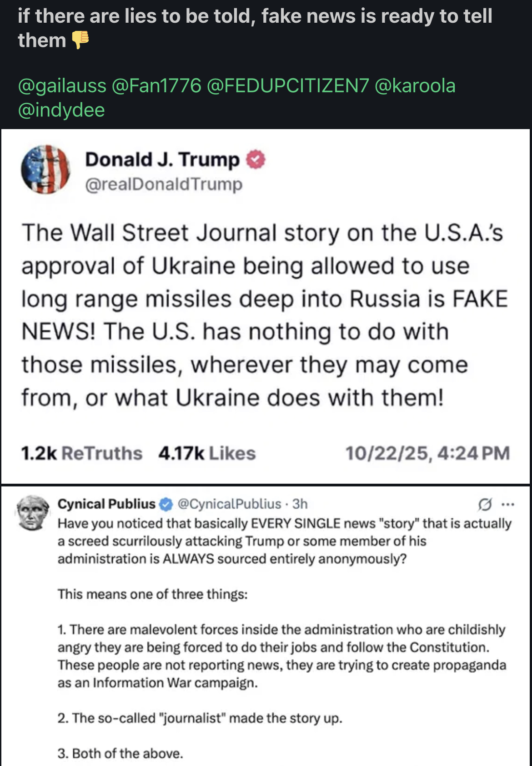Click the blue verified checkmark by Cynical Publius
Screen dimensions: 532x766
(x=166, y=504)
